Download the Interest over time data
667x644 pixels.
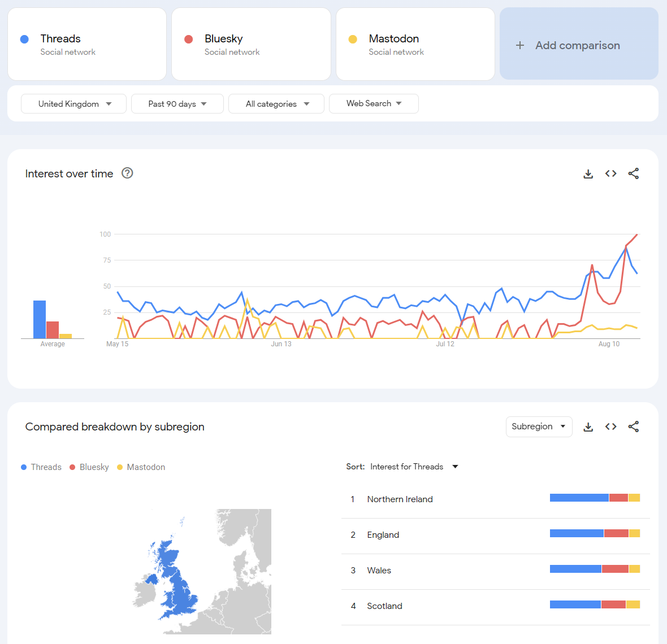coord(588,174)
